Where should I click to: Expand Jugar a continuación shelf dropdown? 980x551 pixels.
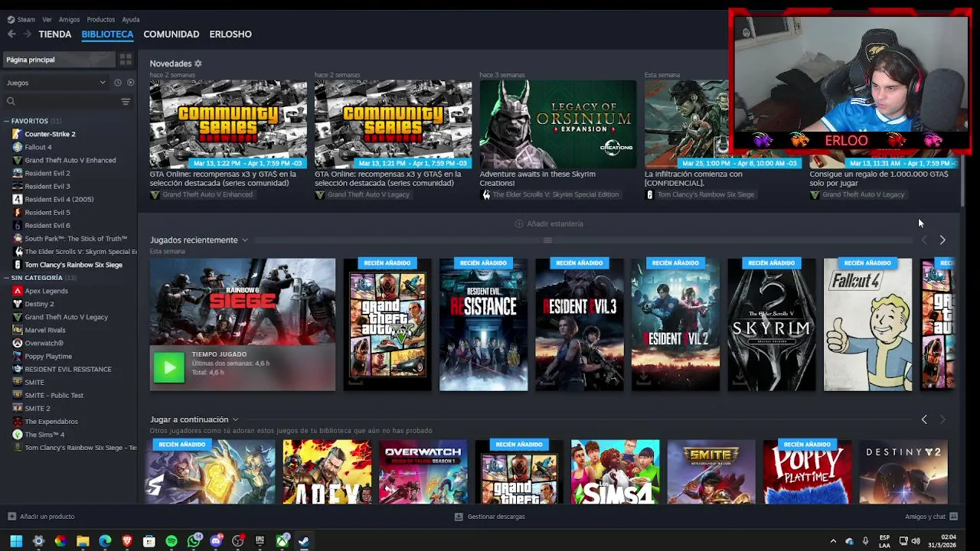235,419
